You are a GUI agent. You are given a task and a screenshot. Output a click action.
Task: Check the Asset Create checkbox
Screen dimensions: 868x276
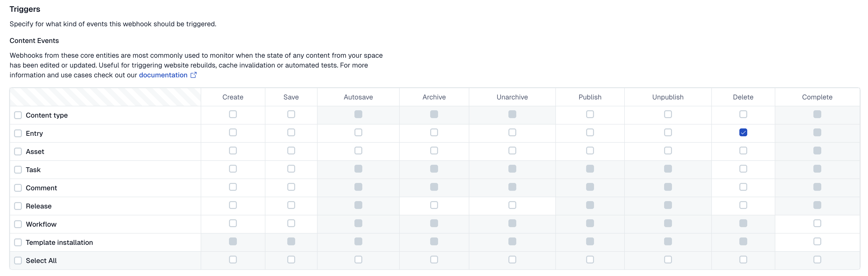coord(233,151)
